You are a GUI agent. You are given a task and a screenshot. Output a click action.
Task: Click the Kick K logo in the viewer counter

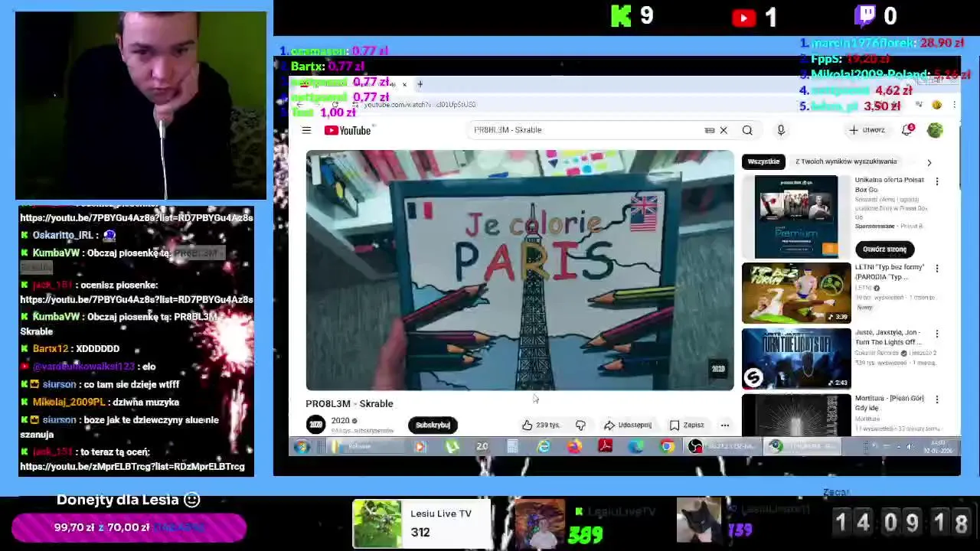(x=621, y=16)
